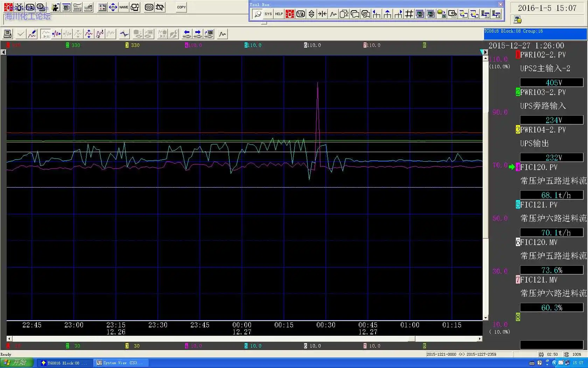Open the system alarm icon beside the red alarm

[x=19, y=7]
